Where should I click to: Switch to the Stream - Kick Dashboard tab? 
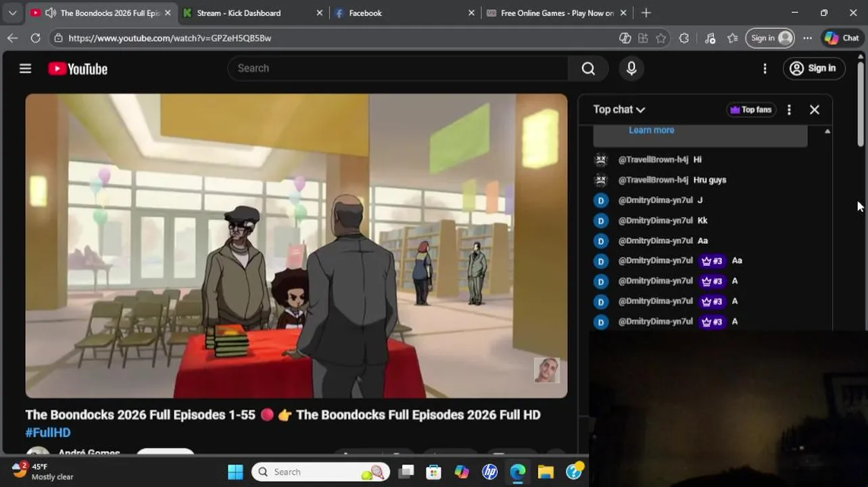(x=239, y=13)
